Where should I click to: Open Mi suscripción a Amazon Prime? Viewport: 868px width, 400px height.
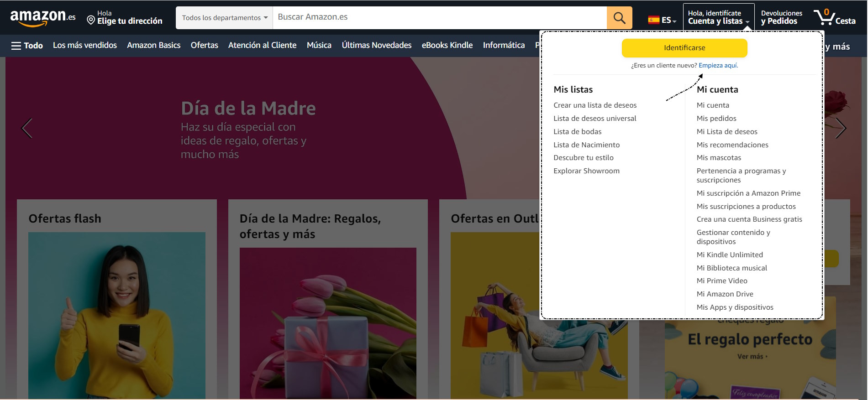[748, 193]
